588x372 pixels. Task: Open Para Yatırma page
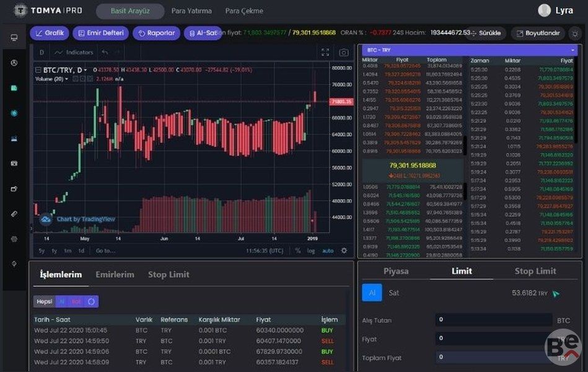click(x=191, y=11)
